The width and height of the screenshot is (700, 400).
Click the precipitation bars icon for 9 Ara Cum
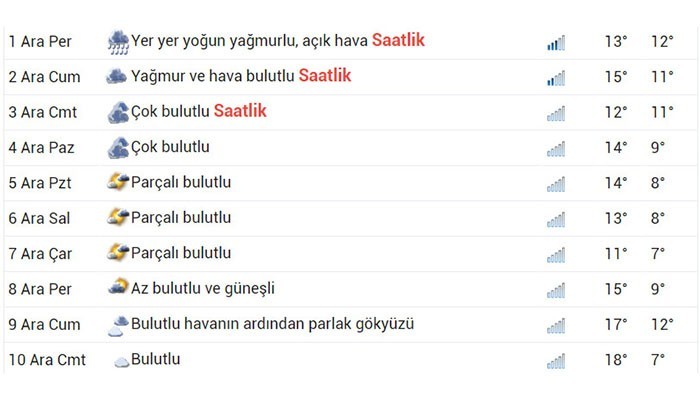pyautogui.click(x=556, y=326)
